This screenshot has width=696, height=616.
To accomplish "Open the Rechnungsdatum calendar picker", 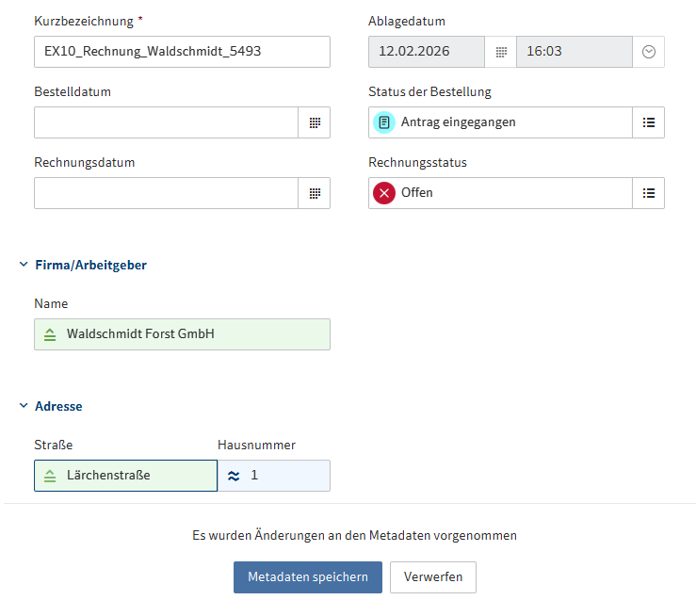I will pos(315,193).
